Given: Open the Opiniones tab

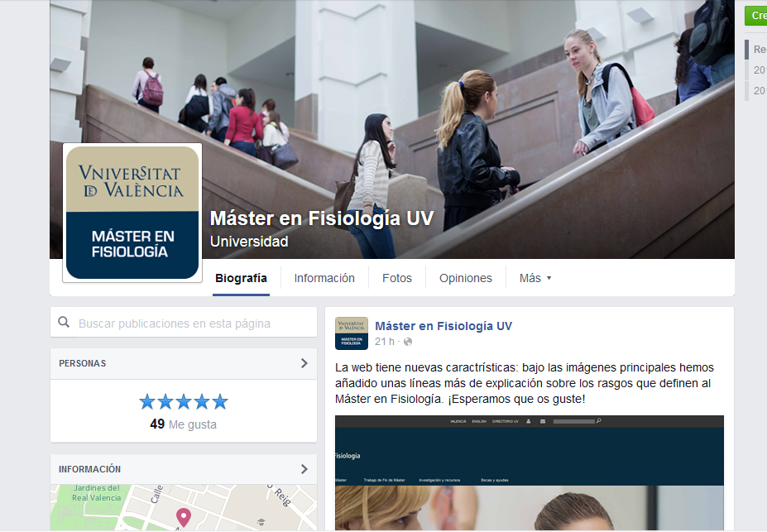Looking at the screenshot, I should (465, 278).
